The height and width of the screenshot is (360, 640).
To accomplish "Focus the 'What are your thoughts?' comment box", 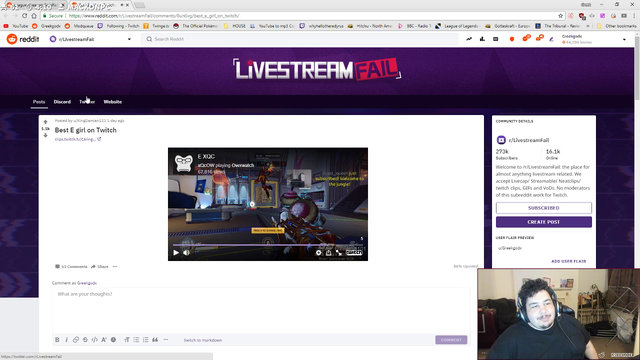I will 261,310.
